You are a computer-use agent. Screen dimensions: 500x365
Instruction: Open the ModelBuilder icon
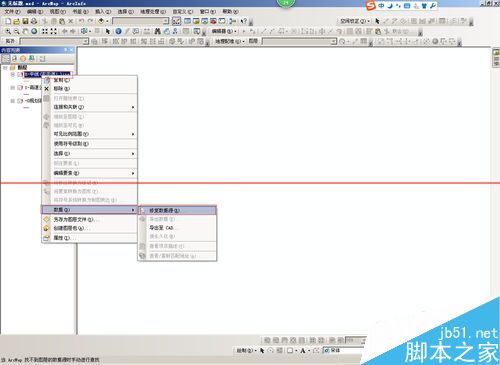pyautogui.click(x=233, y=21)
